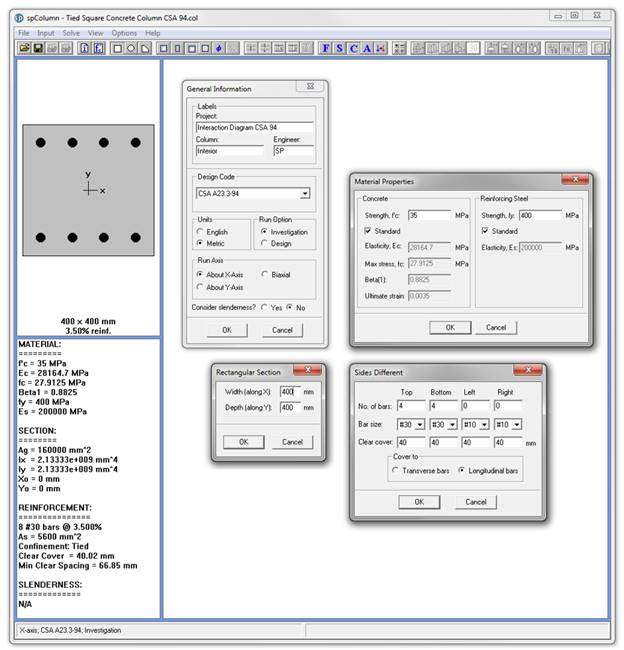Click the Open file folder icon
This screenshot has width=624, height=650.
click(x=24, y=48)
